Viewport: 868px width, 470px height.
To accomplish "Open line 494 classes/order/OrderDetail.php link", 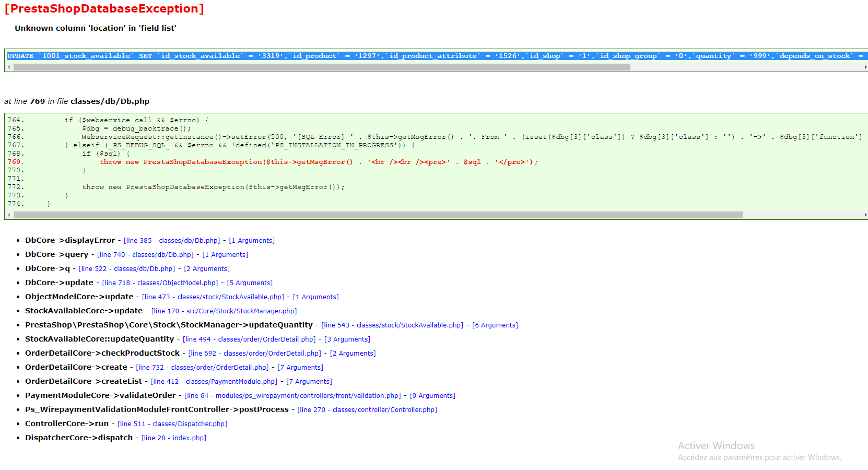I will (x=249, y=339).
